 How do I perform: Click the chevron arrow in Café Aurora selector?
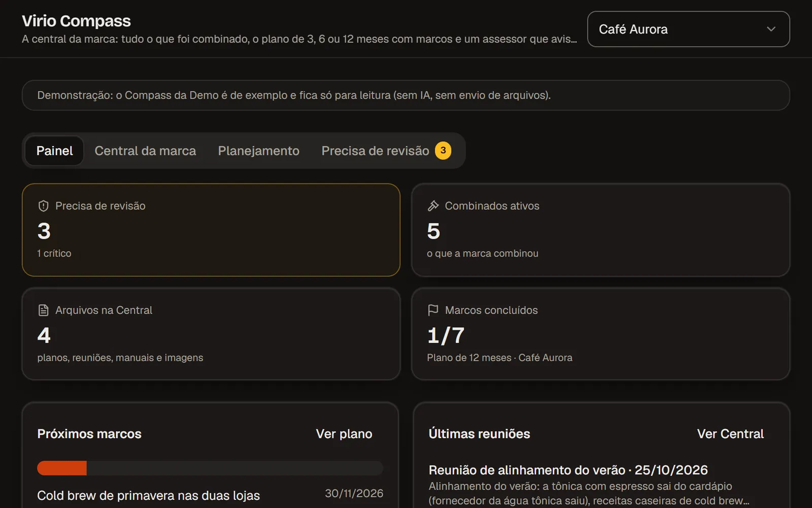(x=771, y=29)
